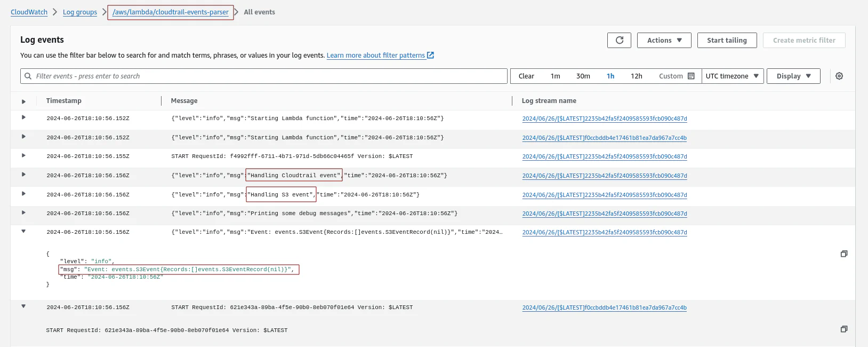
Task: Open log stream link in Printing debug messages row
Action: coord(605,214)
